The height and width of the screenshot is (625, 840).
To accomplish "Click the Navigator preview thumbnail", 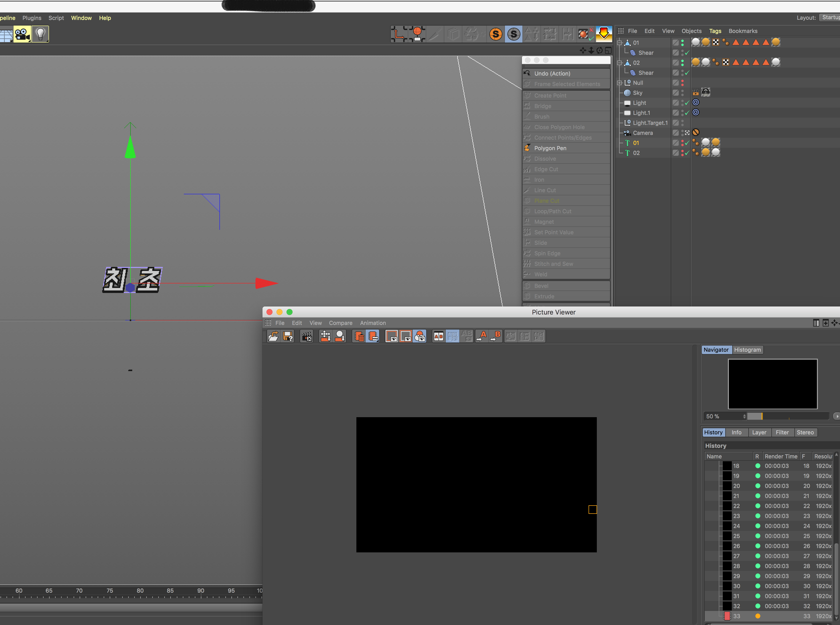I will [x=773, y=384].
